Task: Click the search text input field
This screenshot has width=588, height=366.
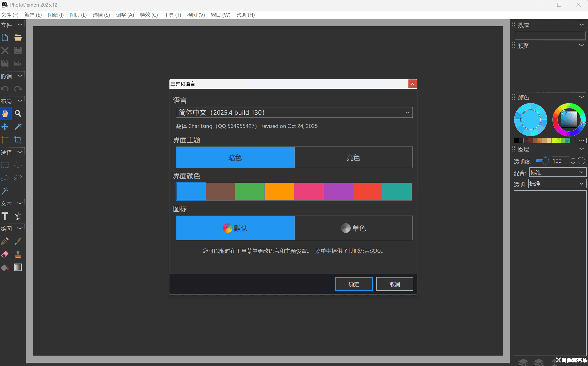Action: point(550,35)
